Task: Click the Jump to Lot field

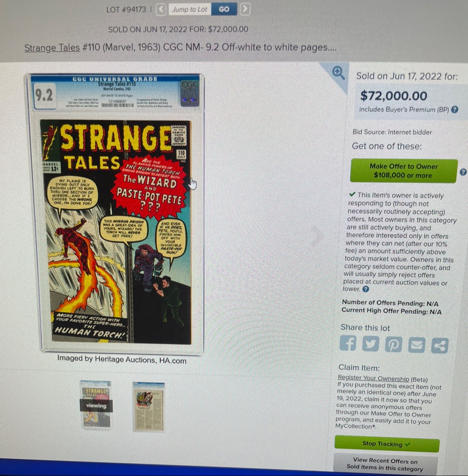Action: coord(190,10)
